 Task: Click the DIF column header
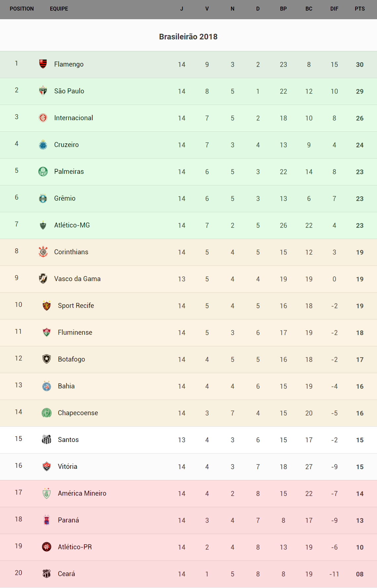[334, 9]
